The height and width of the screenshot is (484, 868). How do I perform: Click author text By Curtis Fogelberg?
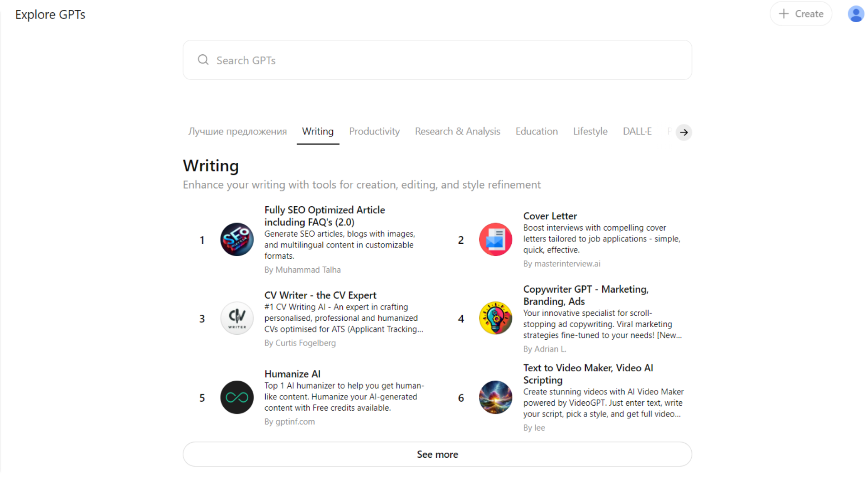pos(300,343)
